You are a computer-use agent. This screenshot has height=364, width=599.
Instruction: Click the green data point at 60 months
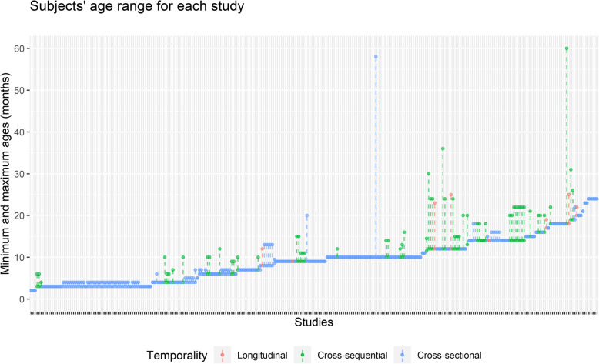pos(567,48)
